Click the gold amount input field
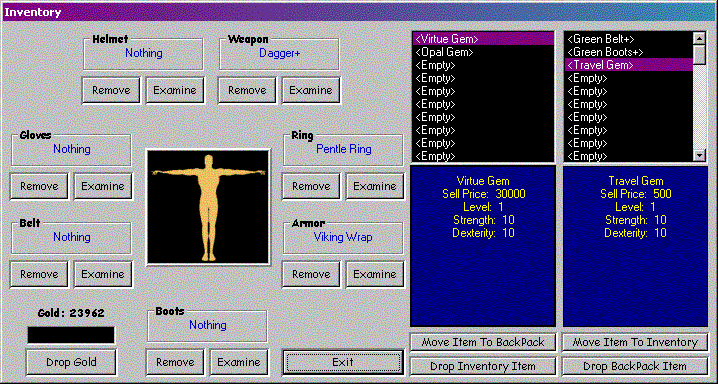718x384 pixels. 71,335
